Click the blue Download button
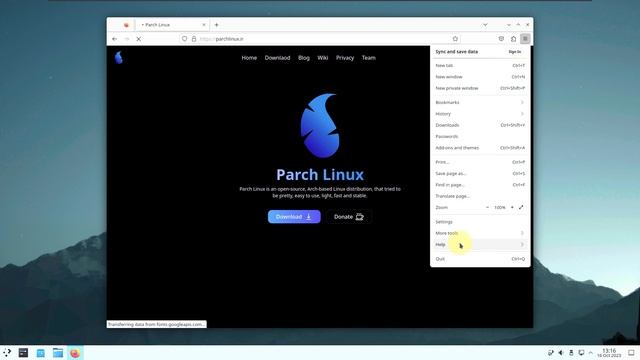The height and width of the screenshot is (360, 640). (x=294, y=217)
